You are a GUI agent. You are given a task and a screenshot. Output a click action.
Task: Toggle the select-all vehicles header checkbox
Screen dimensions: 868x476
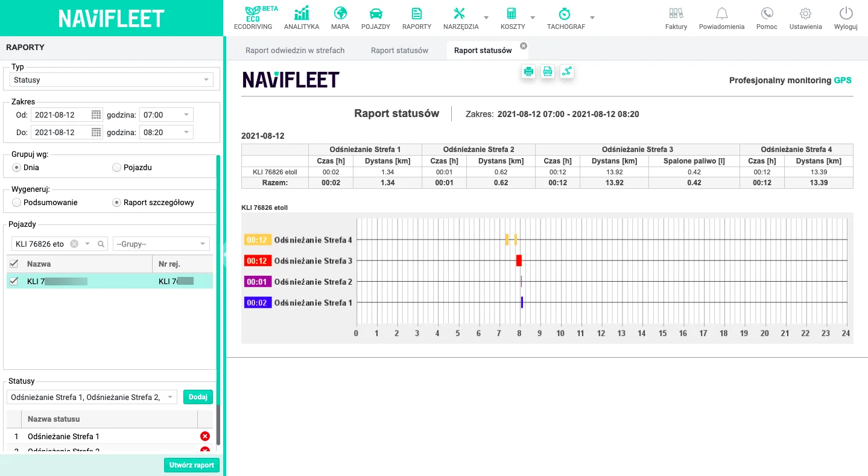[14, 264]
